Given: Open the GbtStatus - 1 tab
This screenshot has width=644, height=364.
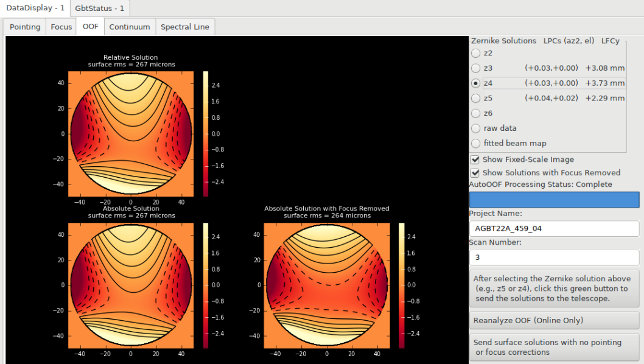Looking at the screenshot, I should tap(99, 8).
